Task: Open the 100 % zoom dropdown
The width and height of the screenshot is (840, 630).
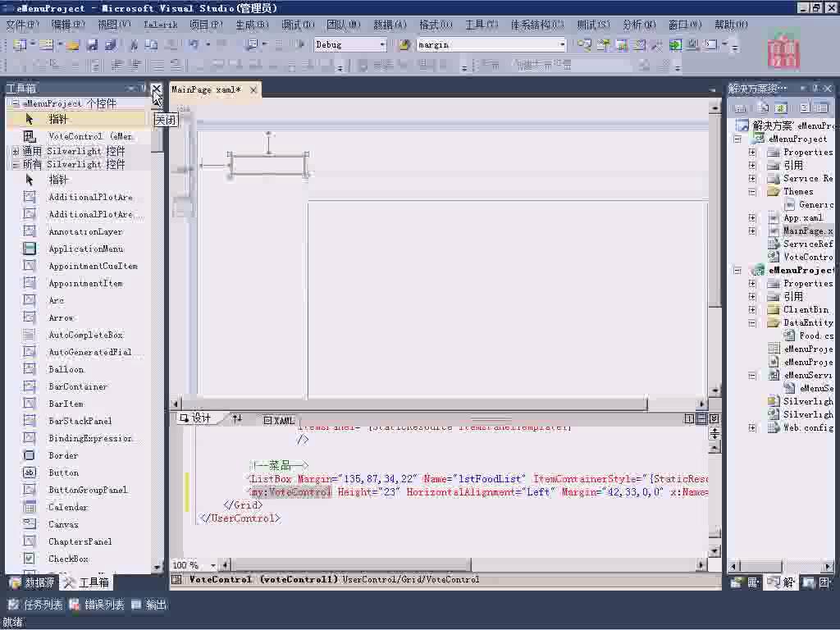Action: 213,565
